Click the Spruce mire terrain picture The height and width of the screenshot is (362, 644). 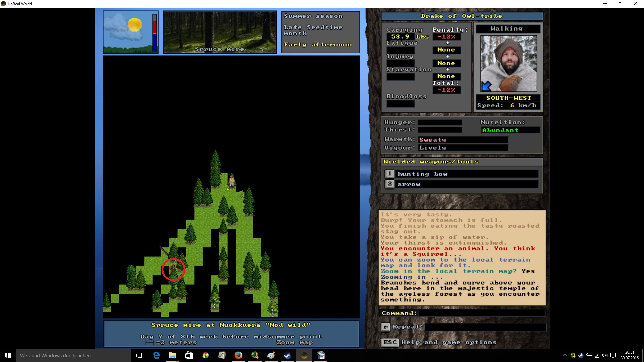220,32
